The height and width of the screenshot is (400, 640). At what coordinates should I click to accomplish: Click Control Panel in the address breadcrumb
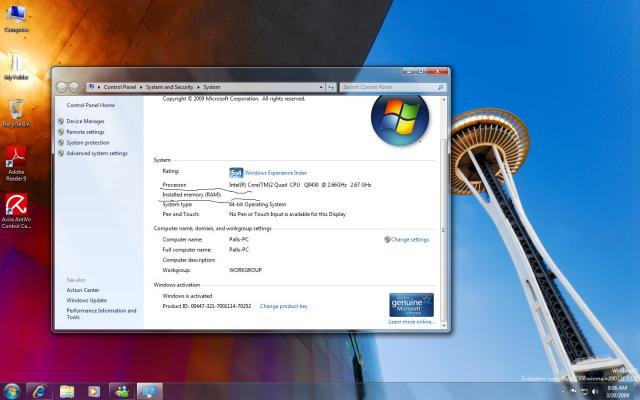[120, 87]
